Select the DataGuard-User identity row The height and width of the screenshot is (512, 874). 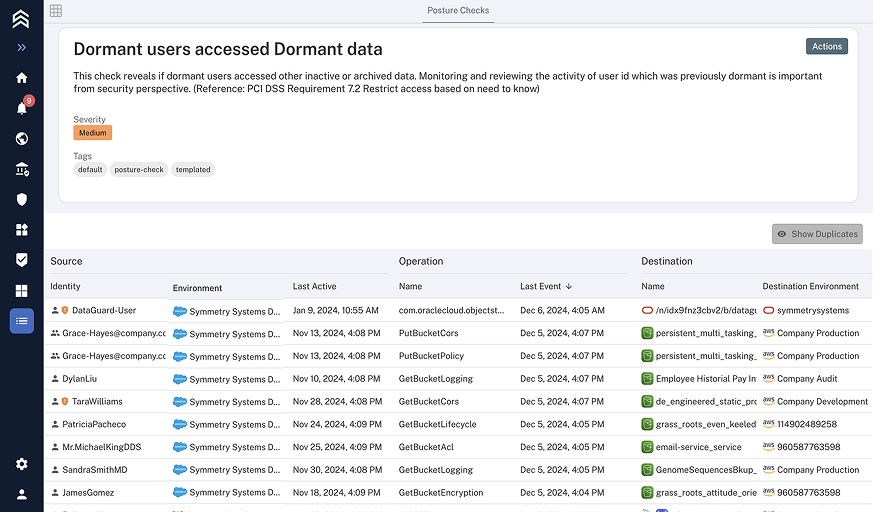coord(104,311)
